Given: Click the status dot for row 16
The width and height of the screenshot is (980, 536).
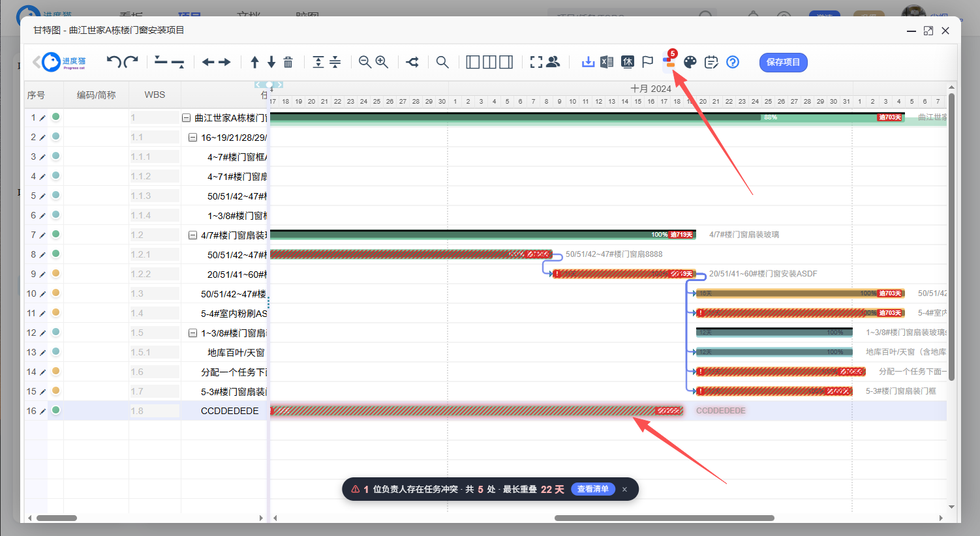Looking at the screenshot, I should (x=56, y=410).
